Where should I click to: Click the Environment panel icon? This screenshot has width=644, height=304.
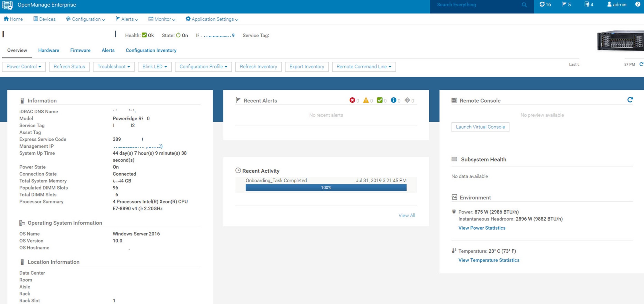click(x=454, y=197)
